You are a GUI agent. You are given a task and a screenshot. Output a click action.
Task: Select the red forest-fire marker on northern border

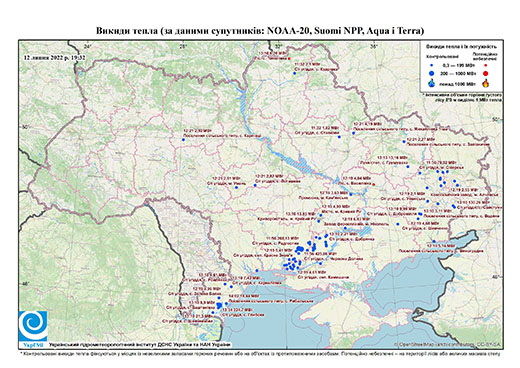coord(289,59)
